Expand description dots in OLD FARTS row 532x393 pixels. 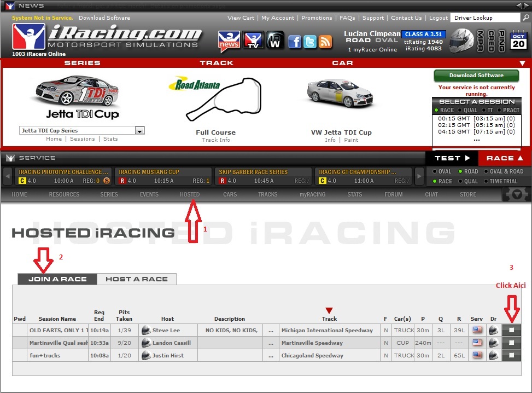pyautogui.click(x=271, y=331)
